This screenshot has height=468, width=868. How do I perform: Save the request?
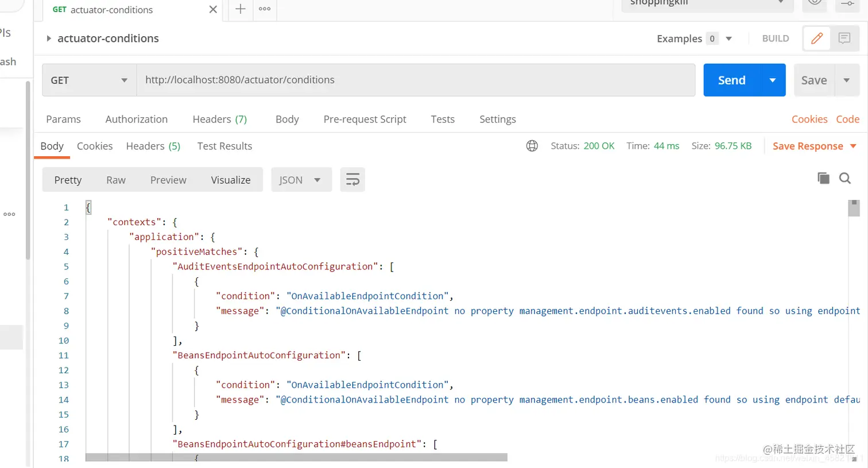(814, 80)
